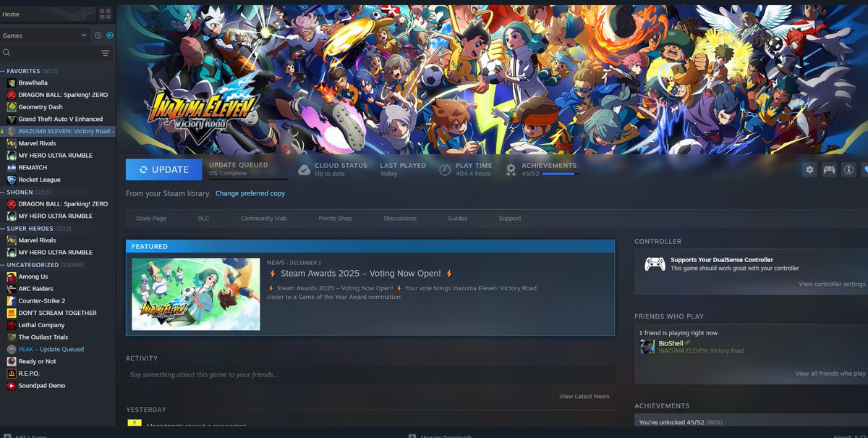Open game properties via the gear icon

point(809,169)
